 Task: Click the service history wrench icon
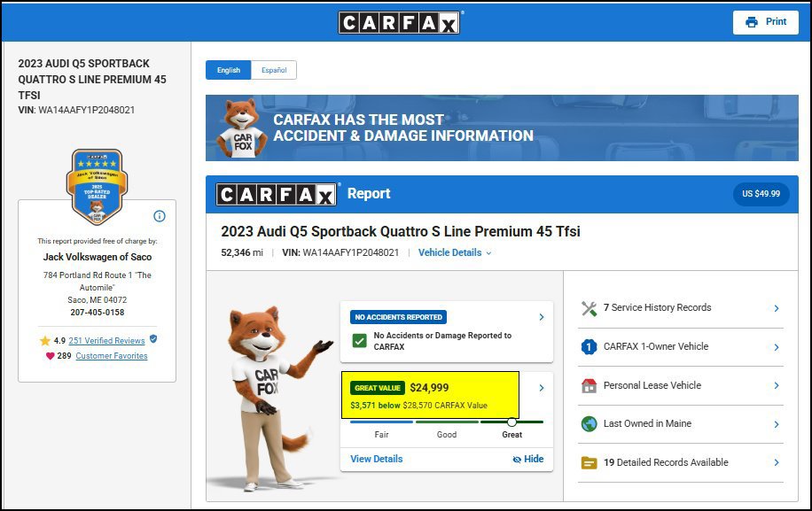(x=589, y=308)
